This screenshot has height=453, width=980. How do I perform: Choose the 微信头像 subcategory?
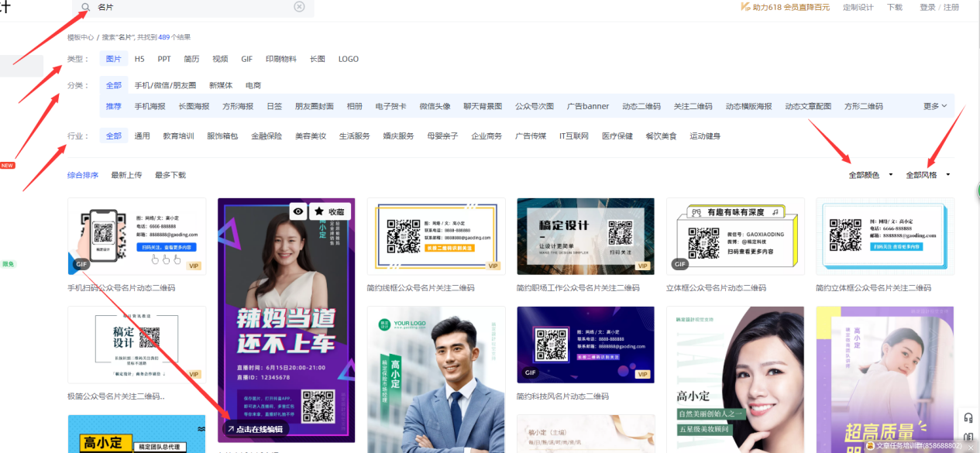[x=435, y=106]
